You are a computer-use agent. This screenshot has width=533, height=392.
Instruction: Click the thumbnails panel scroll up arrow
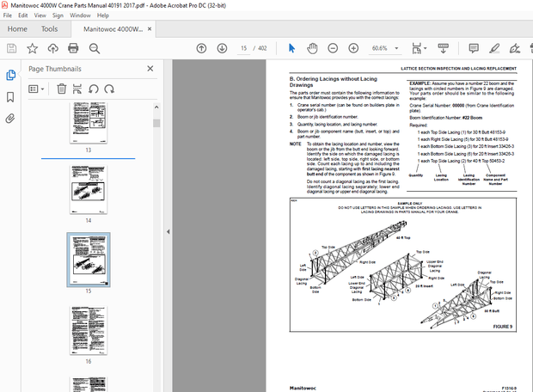click(156, 107)
